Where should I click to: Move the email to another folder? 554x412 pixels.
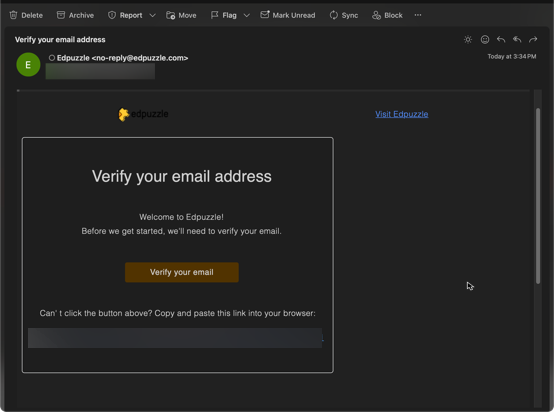[181, 15]
